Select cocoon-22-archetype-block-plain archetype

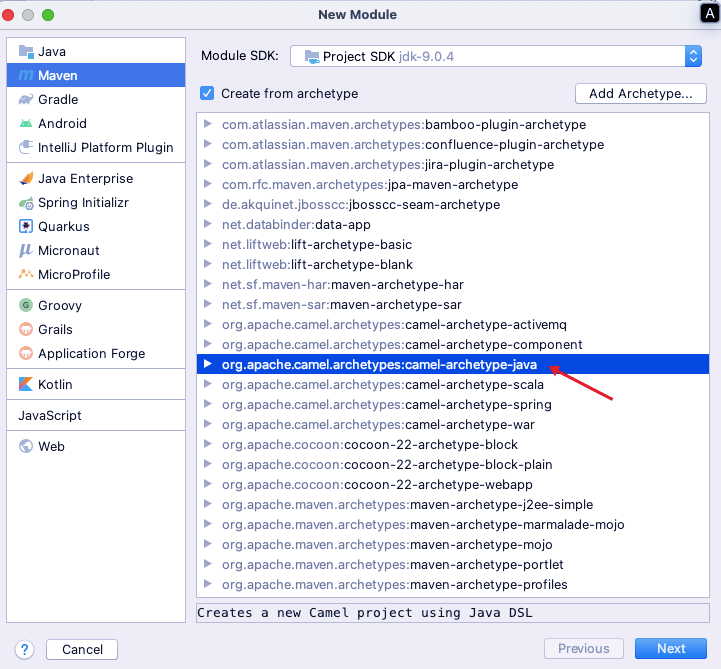pyautogui.click(x=453, y=464)
